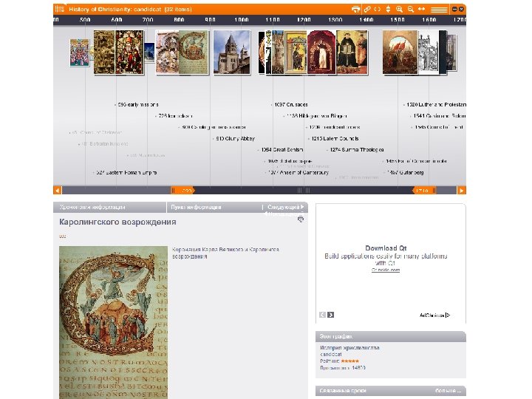Click the Download Qt ad headline

(386, 248)
